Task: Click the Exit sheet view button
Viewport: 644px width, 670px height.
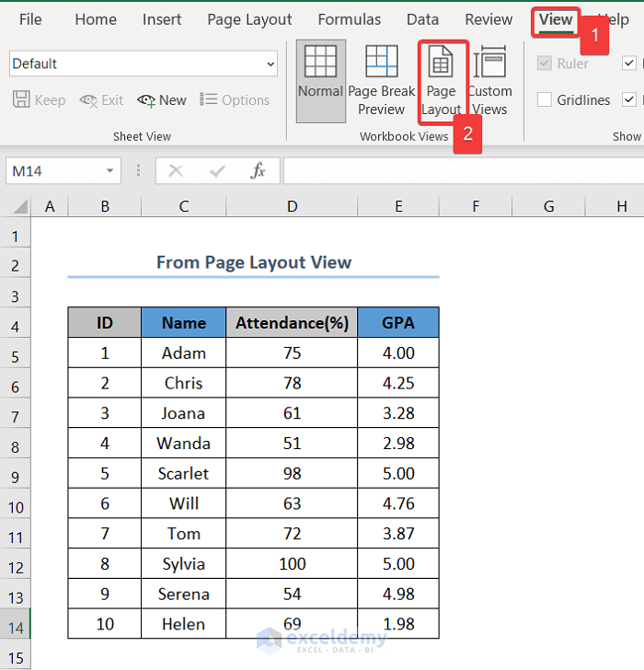Action: tap(101, 100)
